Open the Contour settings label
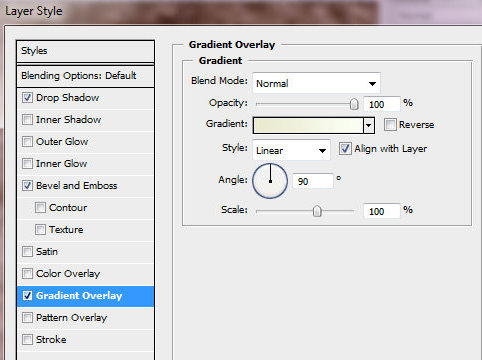Viewport: 482px width, 360px height. coord(68,208)
